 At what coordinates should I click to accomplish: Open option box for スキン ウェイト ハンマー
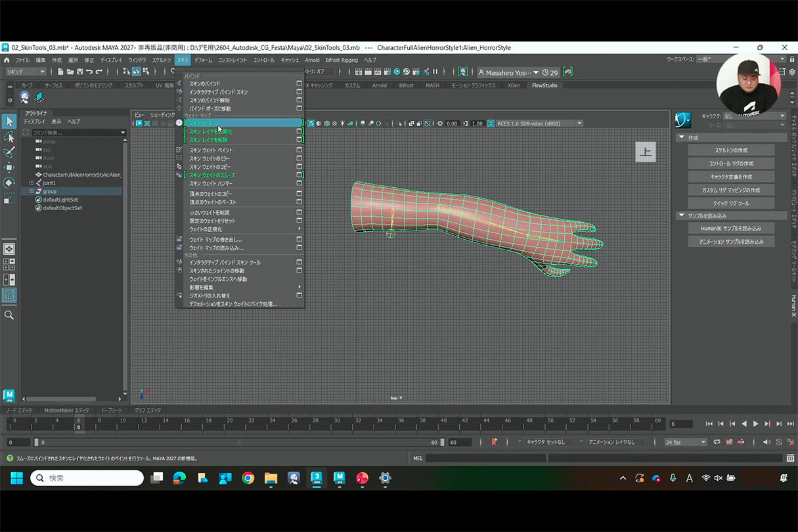[299, 183]
